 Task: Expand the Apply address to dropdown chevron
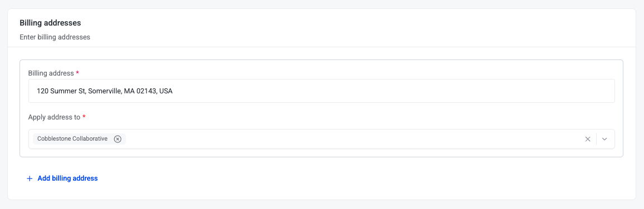604,139
